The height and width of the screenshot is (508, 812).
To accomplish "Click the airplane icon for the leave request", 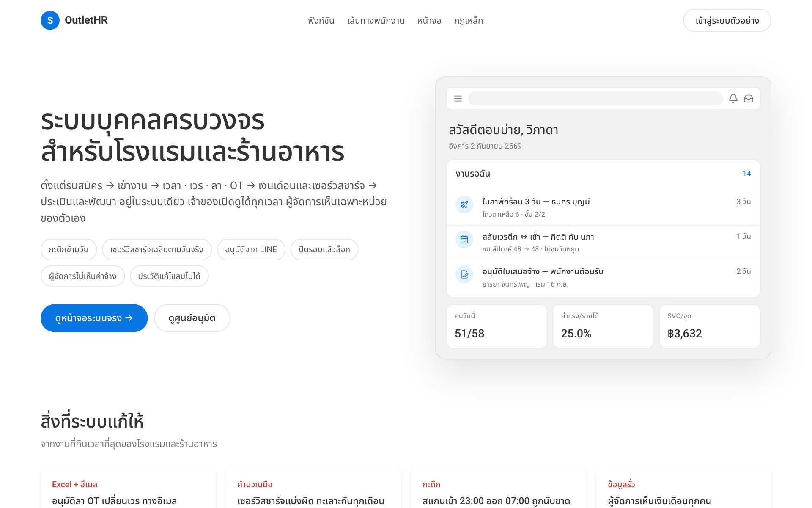I will tap(464, 204).
